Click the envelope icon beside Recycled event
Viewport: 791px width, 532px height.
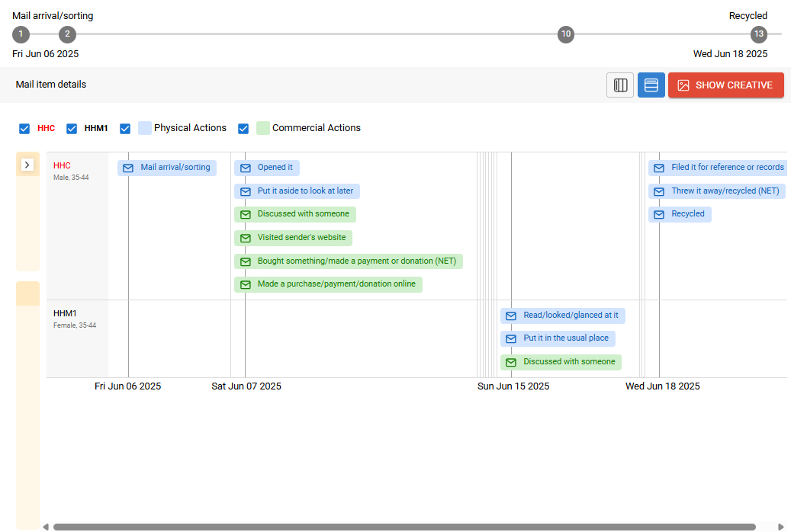click(x=659, y=215)
